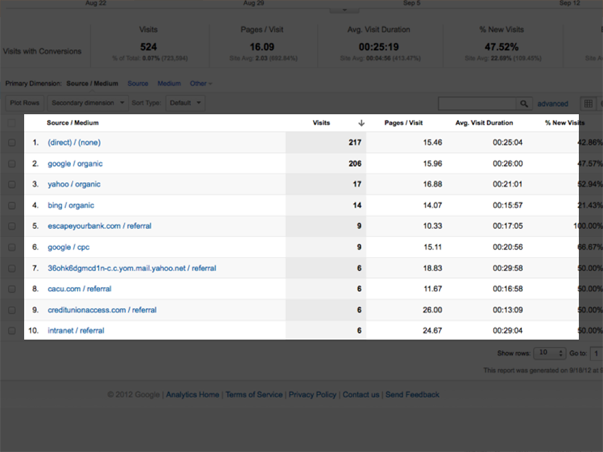Open the Secondary dimension dropdown
The image size is (603, 452).
[x=88, y=102]
